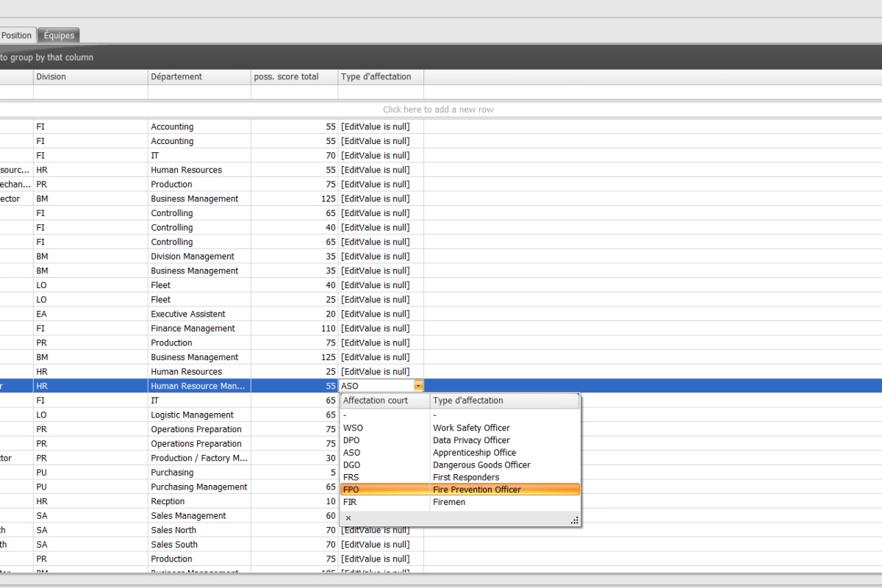The width and height of the screenshot is (882, 588).
Task: Select Fire Prevention Officer option
Action: click(476, 490)
